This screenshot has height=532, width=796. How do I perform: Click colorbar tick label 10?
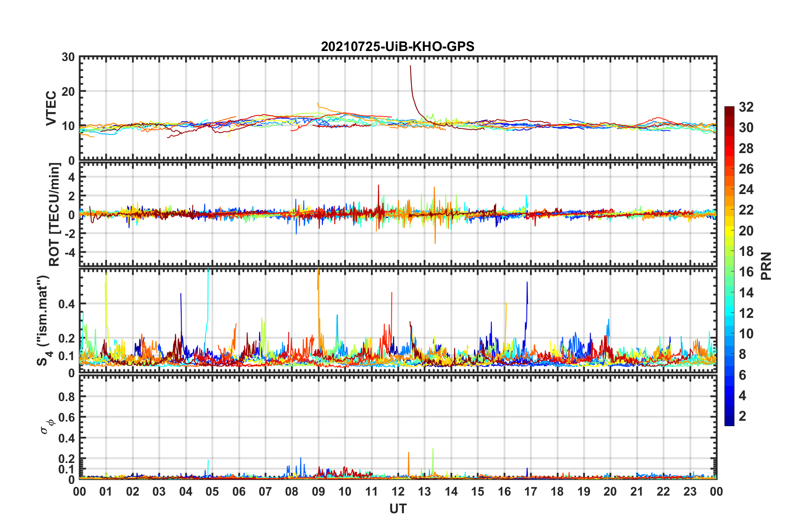pyautogui.click(x=746, y=334)
